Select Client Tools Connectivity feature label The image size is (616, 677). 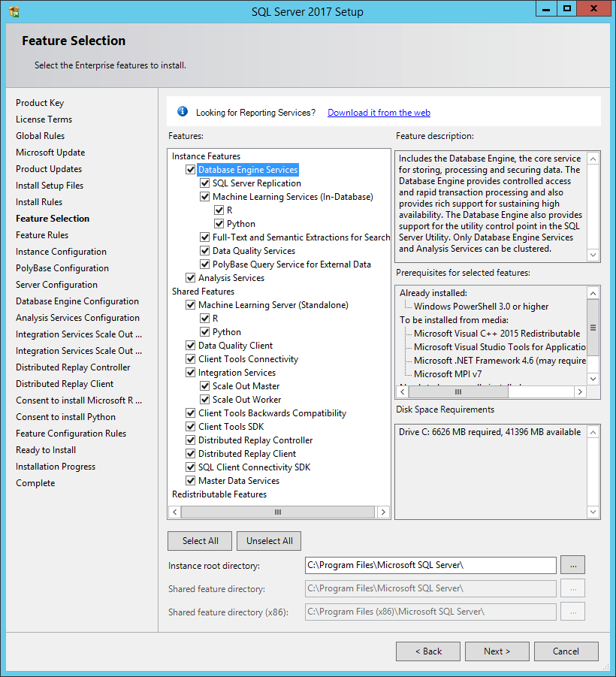[x=248, y=359]
